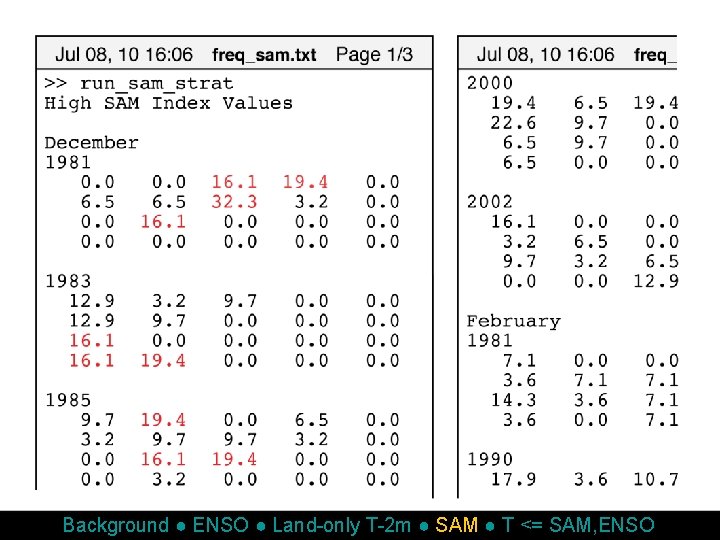Jump to the Background section link
Image resolution: width=720 pixels, height=540 pixels.
(x=116, y=525)
